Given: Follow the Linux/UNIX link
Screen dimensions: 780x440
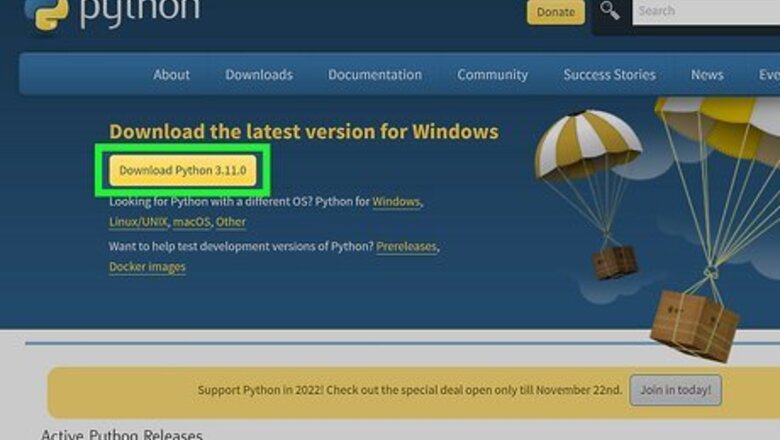Looking at the screenshot, I should coord(138,222).
